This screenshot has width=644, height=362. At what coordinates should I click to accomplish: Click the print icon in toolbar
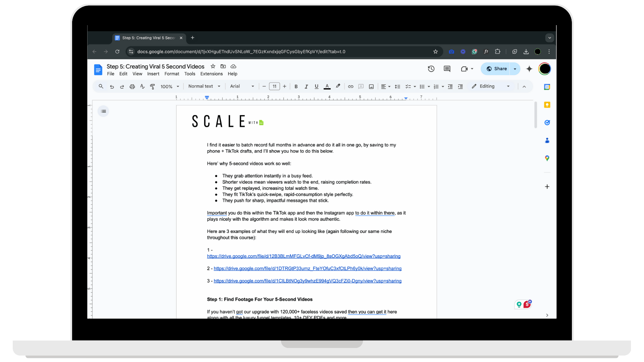(x=132, y=86)
